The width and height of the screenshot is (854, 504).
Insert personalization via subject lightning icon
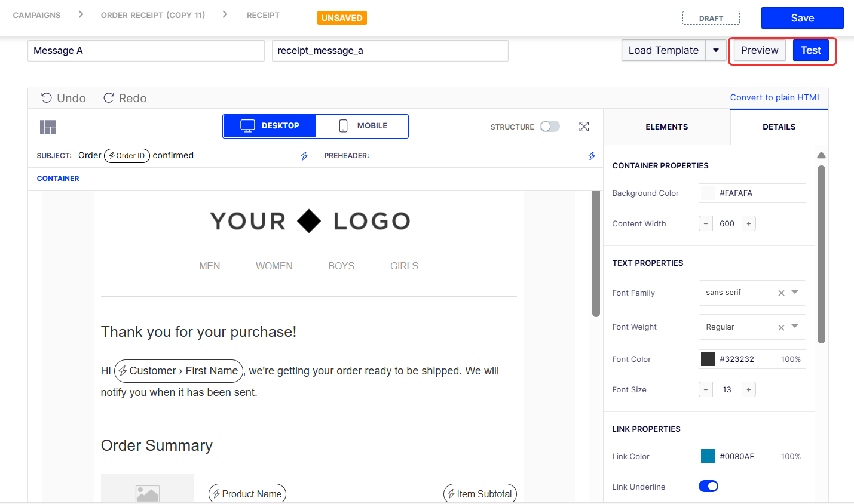coord(304,156)
